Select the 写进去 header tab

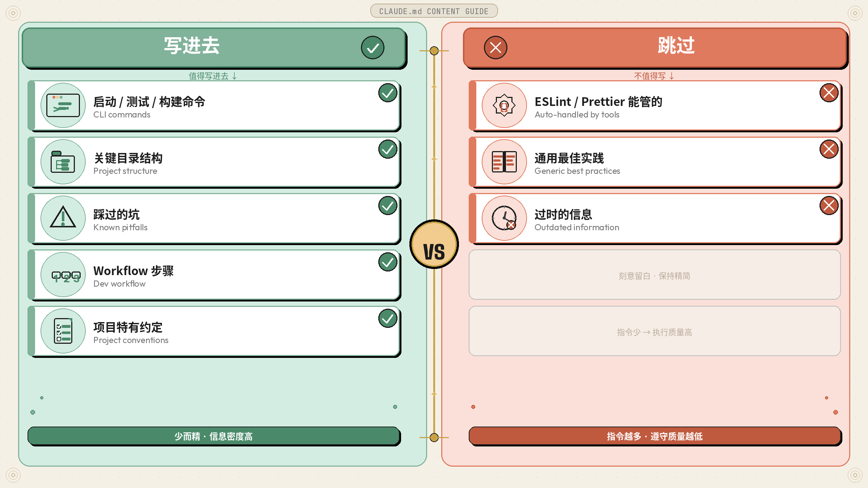pos(214,47)
